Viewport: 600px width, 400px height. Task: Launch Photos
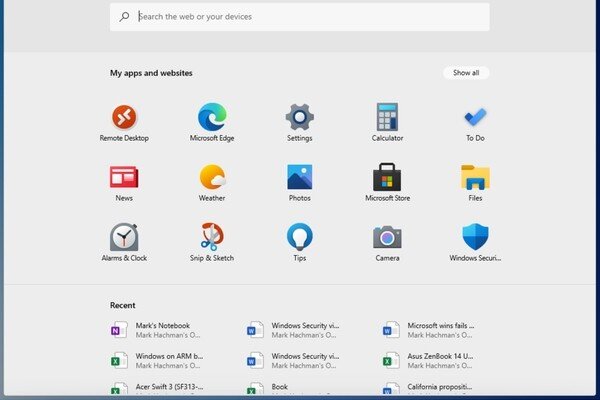(x=300, y=183)
